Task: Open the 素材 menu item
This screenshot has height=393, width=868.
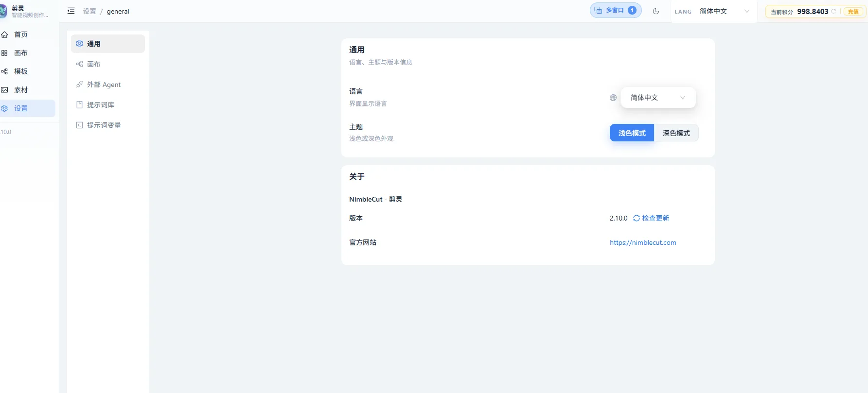Action: click(x=28, y=90)
